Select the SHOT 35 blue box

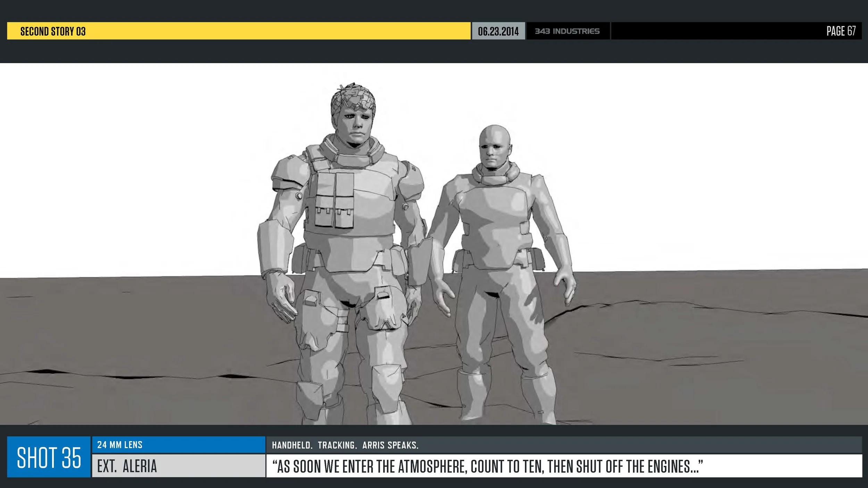pos(49,457)
